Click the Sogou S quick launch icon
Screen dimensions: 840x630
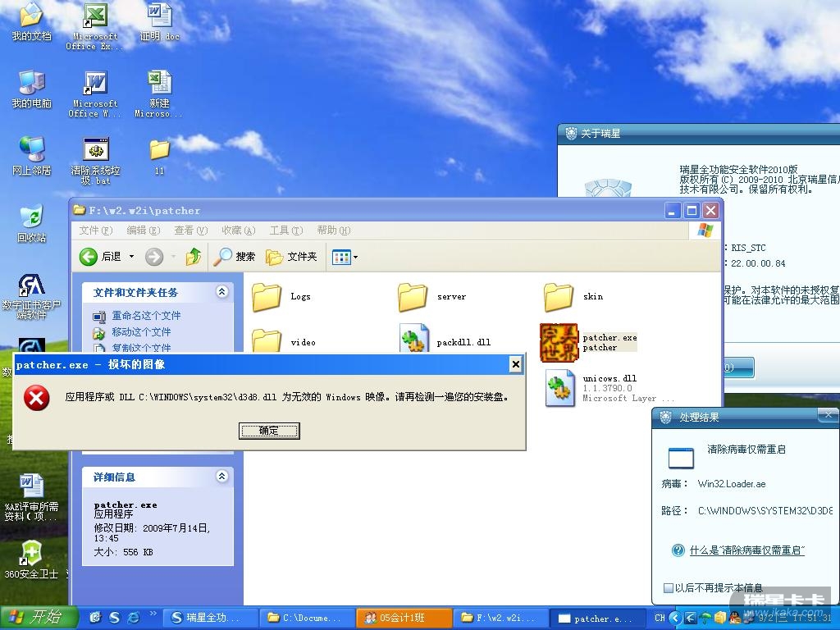(115, 618)
